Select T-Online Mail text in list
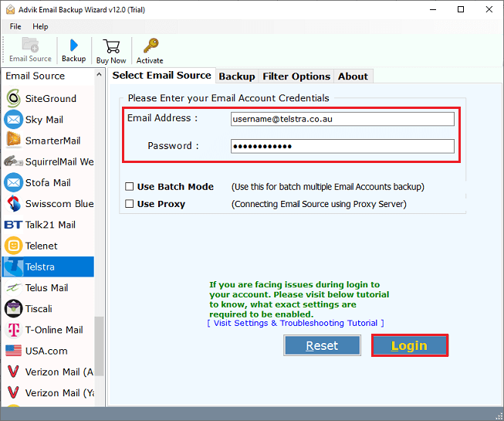 (x=54, y=330)
